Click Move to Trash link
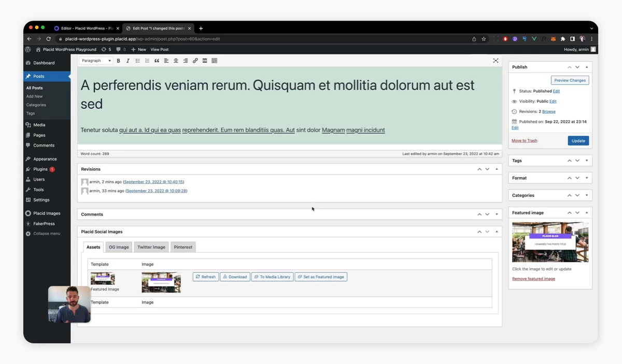This screenshot has width=622, height=364. (x=525, y=141)
